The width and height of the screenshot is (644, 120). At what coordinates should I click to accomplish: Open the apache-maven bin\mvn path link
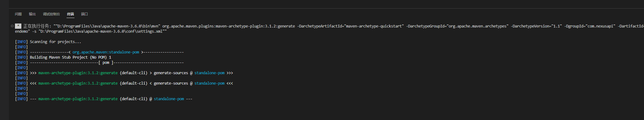click(108, 26)
